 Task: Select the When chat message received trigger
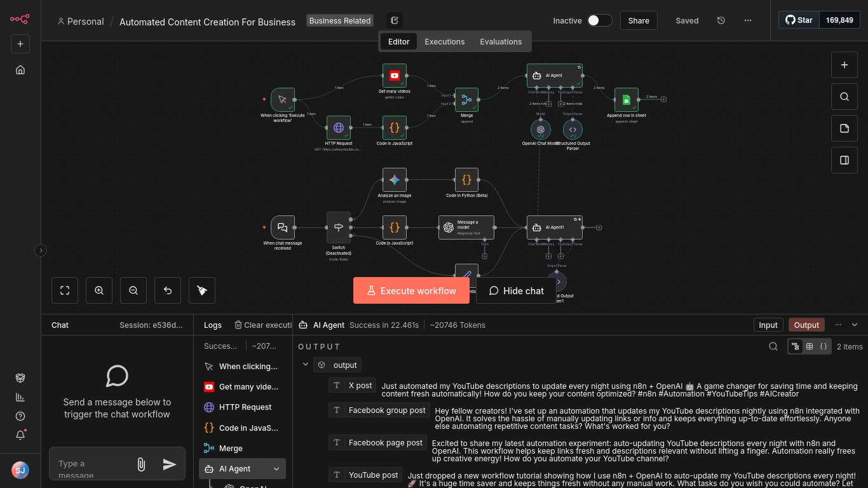point(283,227)
